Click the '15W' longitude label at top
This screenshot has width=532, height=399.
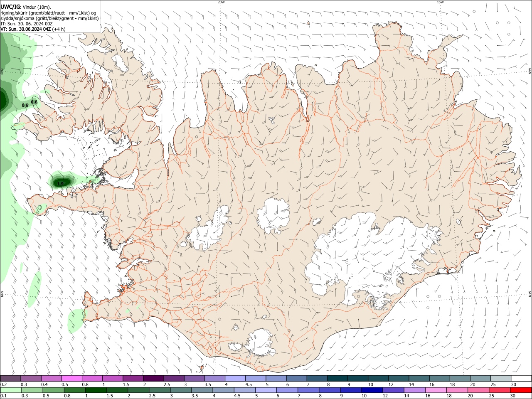click(440, 2)
